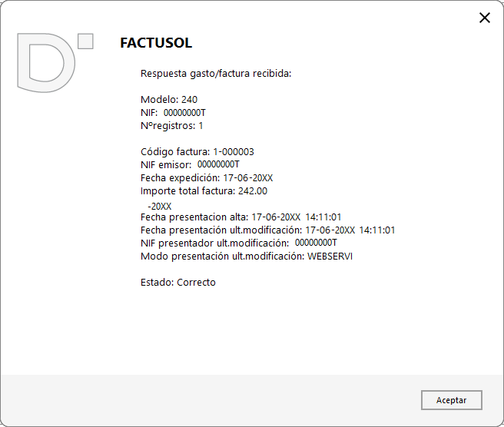Click the Aceptar button

[x=451, y=400]
